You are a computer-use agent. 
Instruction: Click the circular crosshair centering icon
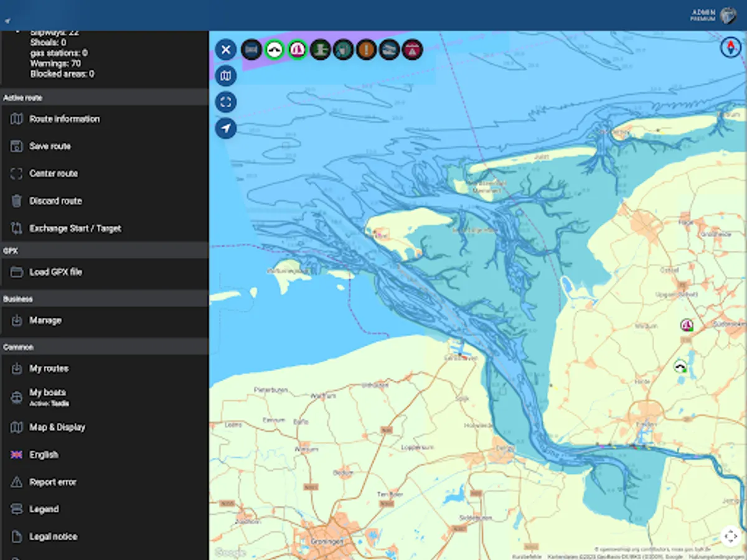[x=225, y=102]
